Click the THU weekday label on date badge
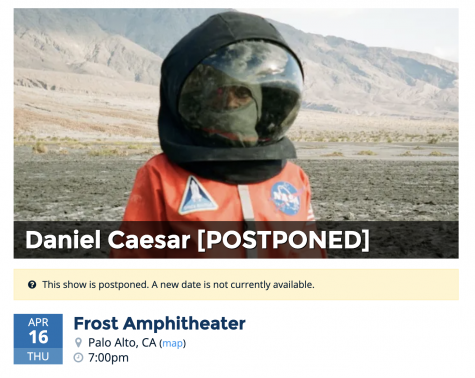 (x=38, y=356)
